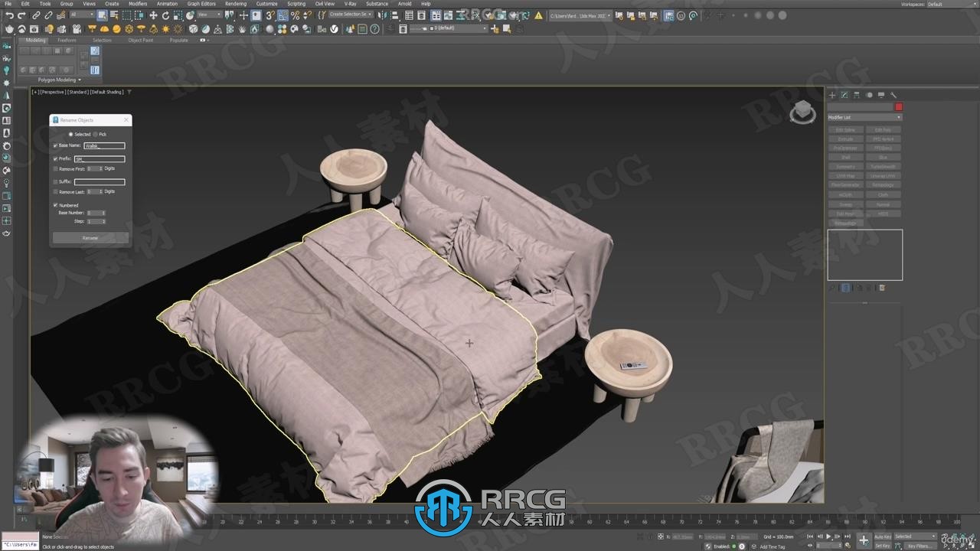Open the Modifier List dropdown
This screenshot has width=980, height=551.
[864, 117]
